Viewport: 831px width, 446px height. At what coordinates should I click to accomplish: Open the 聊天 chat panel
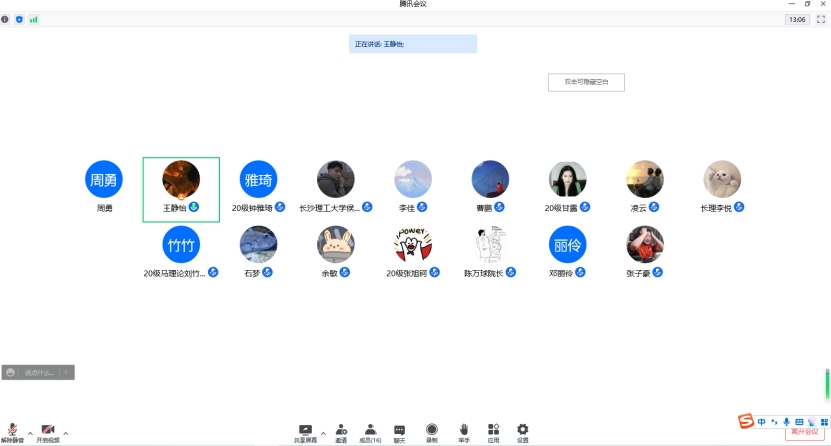(399, 432)
